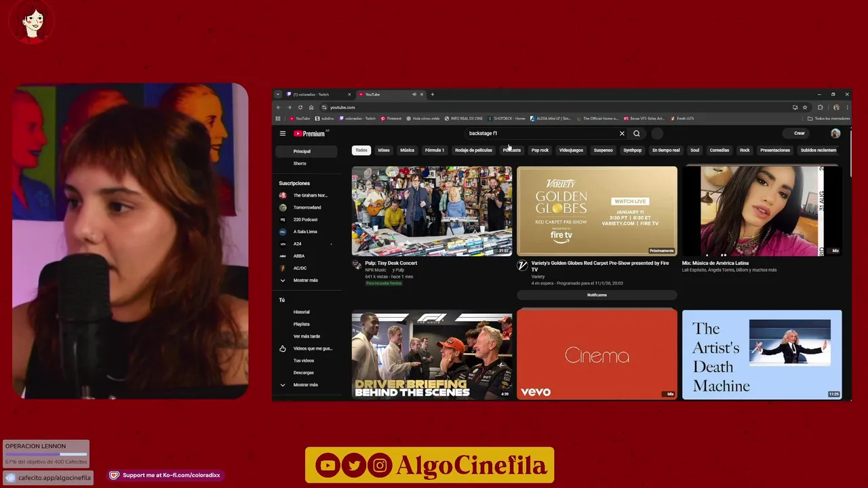Click the backstage f1 search input field
Viewport: 868px width, 488px height.
tap(541, 134)
